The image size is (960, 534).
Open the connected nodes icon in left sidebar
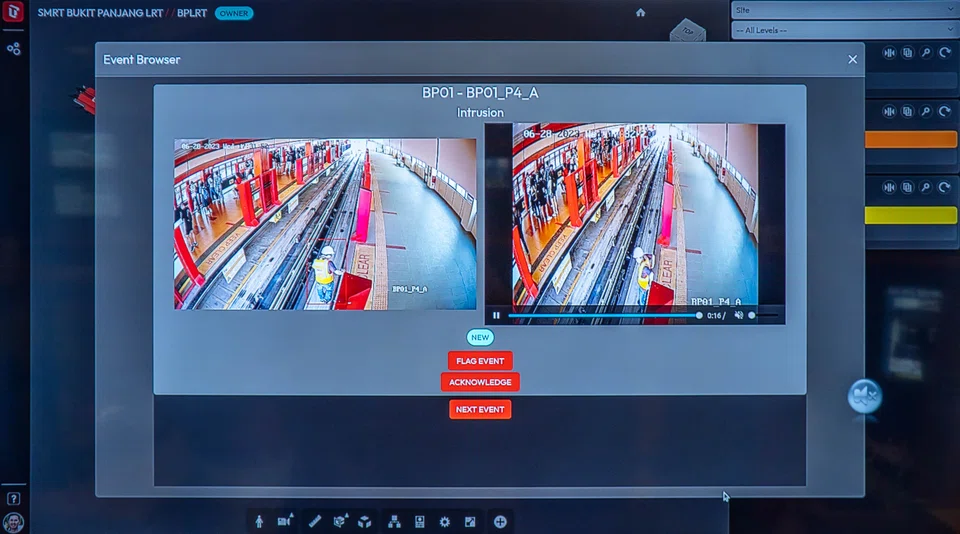(x=13, y=48)
